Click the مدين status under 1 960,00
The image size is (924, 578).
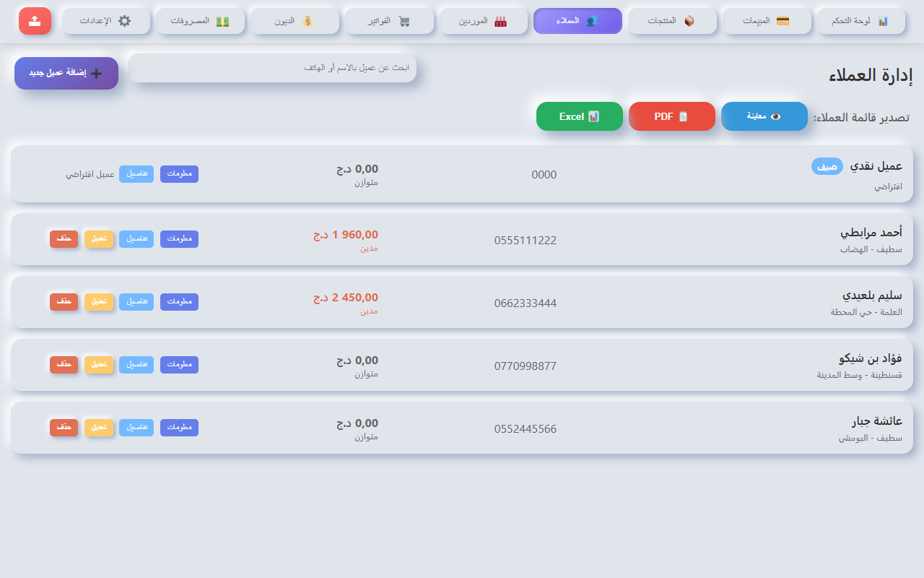[370, 248]
